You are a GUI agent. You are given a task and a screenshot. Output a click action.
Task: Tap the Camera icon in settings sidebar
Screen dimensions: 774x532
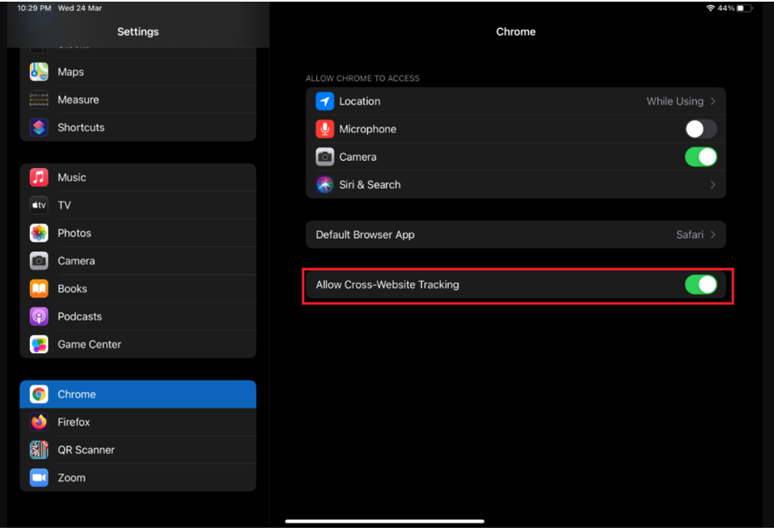point(39,260)
